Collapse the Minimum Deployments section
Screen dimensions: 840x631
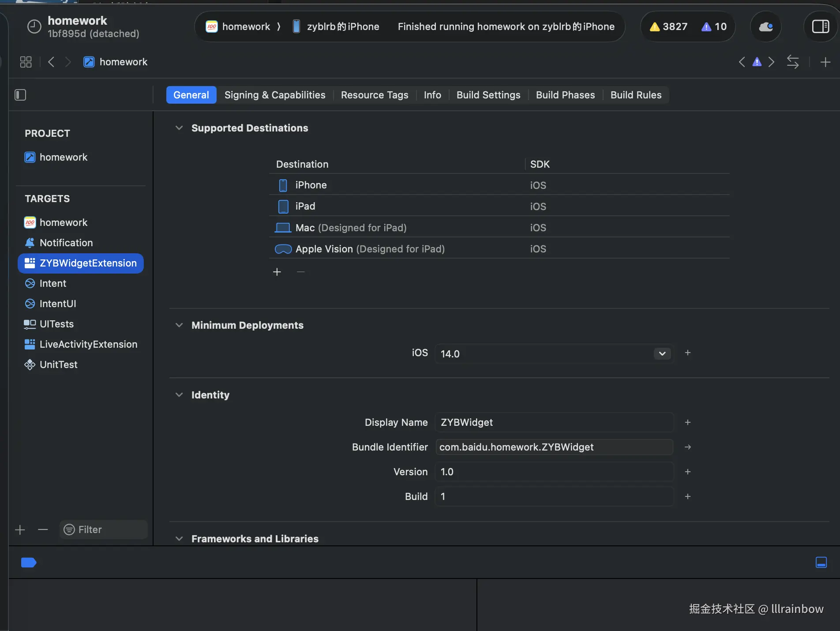click(x=179, y=325)
